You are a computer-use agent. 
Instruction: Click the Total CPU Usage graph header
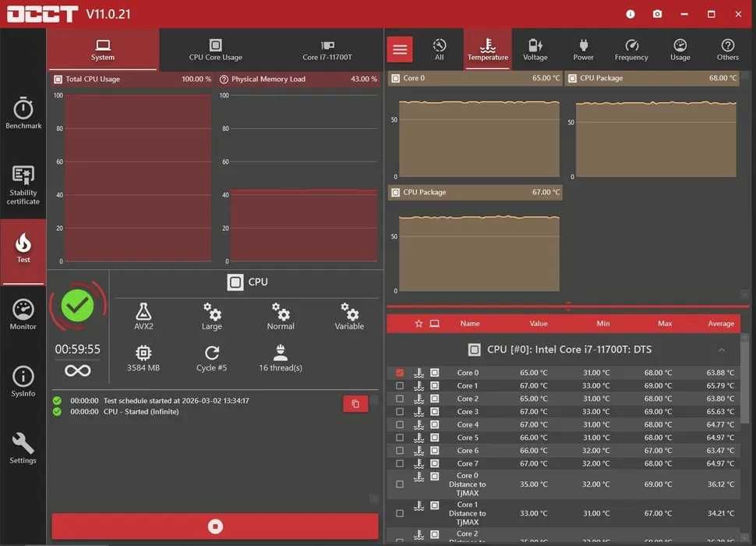(132, 79)
